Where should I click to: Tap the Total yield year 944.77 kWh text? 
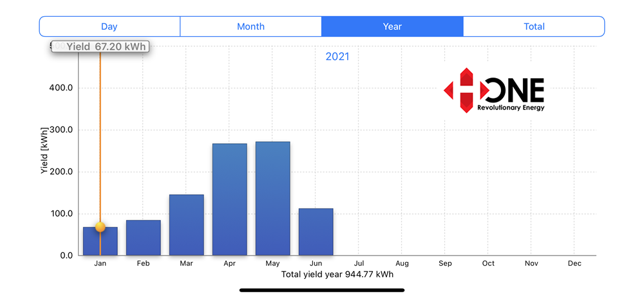(x=337, y=274)
